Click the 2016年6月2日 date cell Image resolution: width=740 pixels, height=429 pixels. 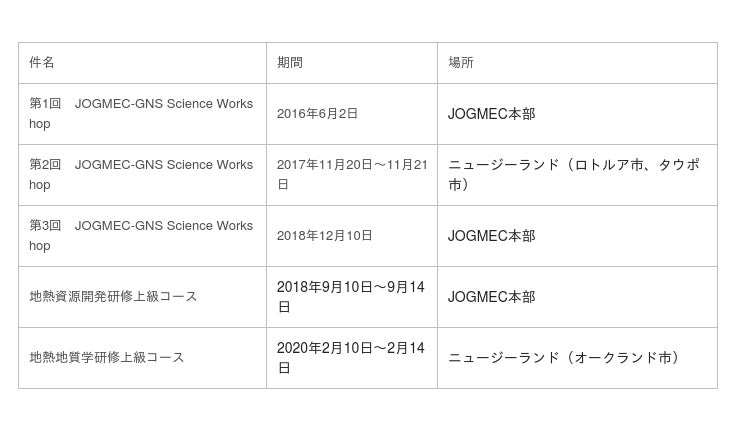tap(317, 114)
